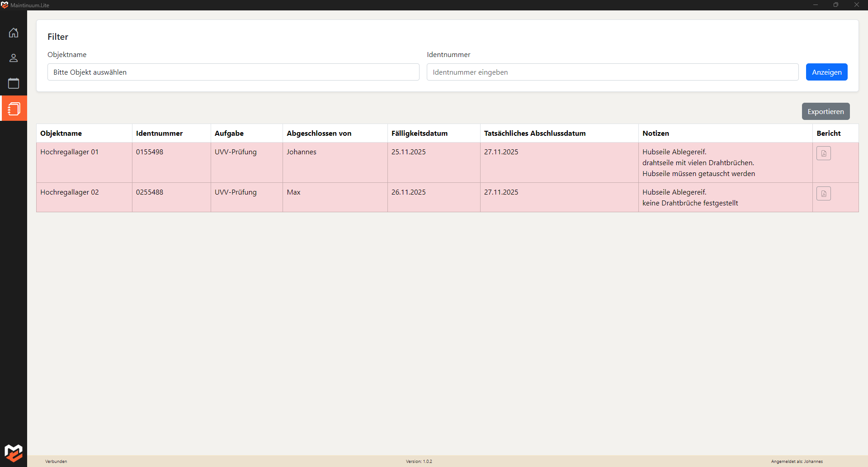Expand the Objektname selection dropdown

tap(233, 72)
